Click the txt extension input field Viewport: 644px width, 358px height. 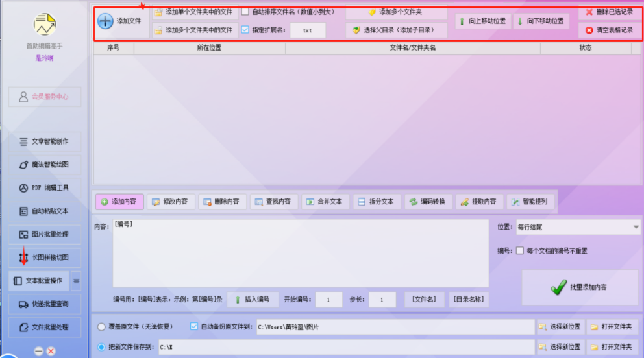click(308, 30)
